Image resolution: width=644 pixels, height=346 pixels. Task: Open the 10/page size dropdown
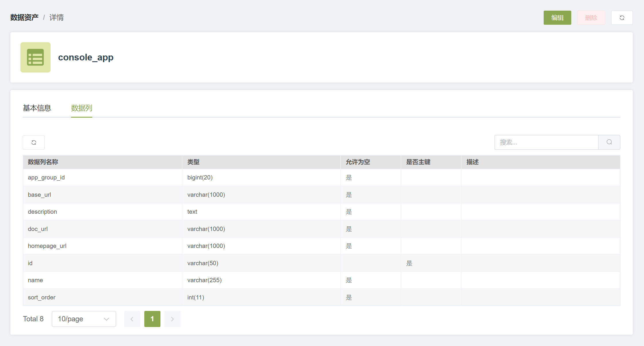coord(84,319)
